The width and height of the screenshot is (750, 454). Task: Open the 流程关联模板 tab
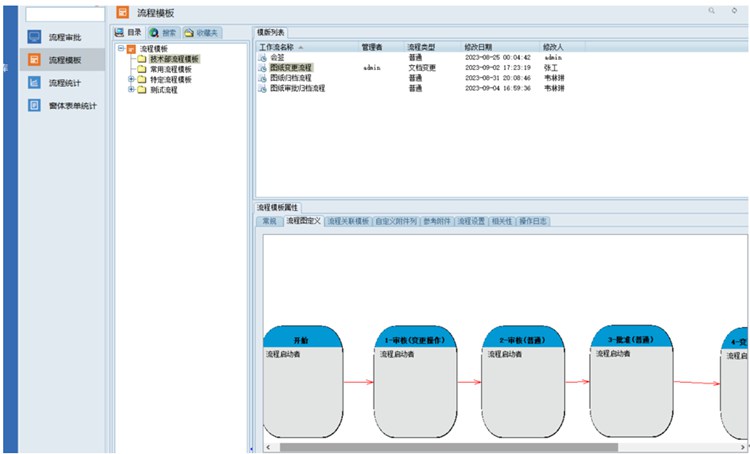coord(347,220)
